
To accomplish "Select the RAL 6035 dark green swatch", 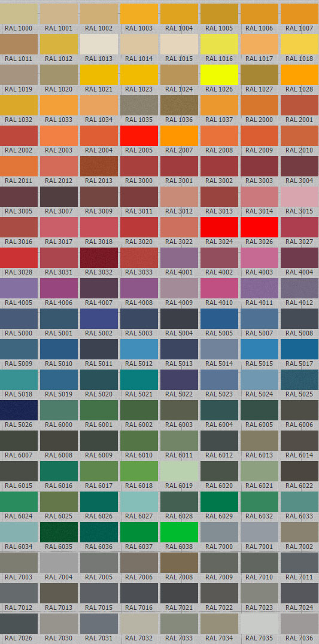I will pyautogui.click(x=59, y=532).
